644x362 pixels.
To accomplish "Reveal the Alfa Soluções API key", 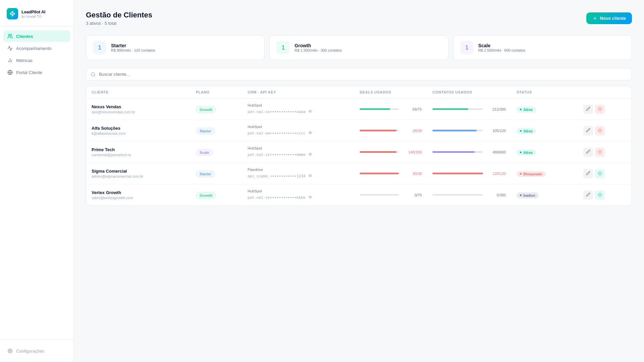I will (x=310, y=133).
